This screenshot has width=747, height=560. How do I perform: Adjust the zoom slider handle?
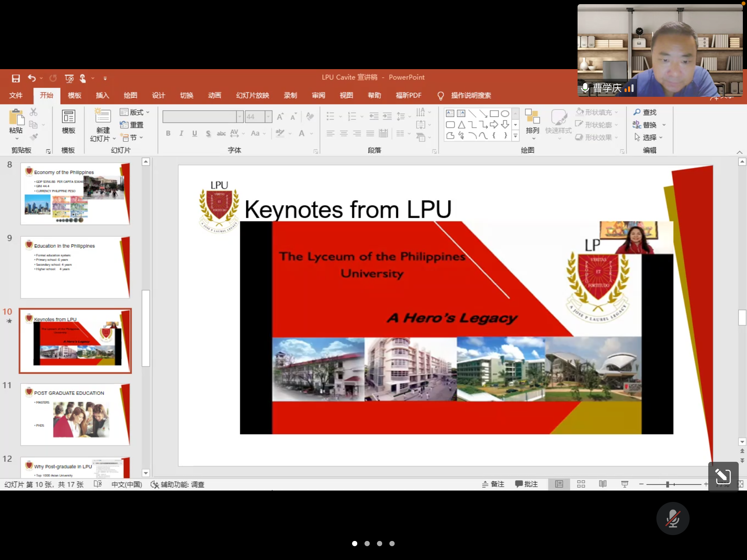pos(668,484)
